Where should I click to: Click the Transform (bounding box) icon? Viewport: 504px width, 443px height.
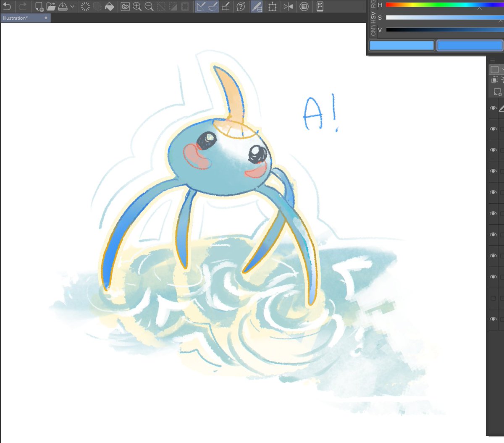[273, 6]
